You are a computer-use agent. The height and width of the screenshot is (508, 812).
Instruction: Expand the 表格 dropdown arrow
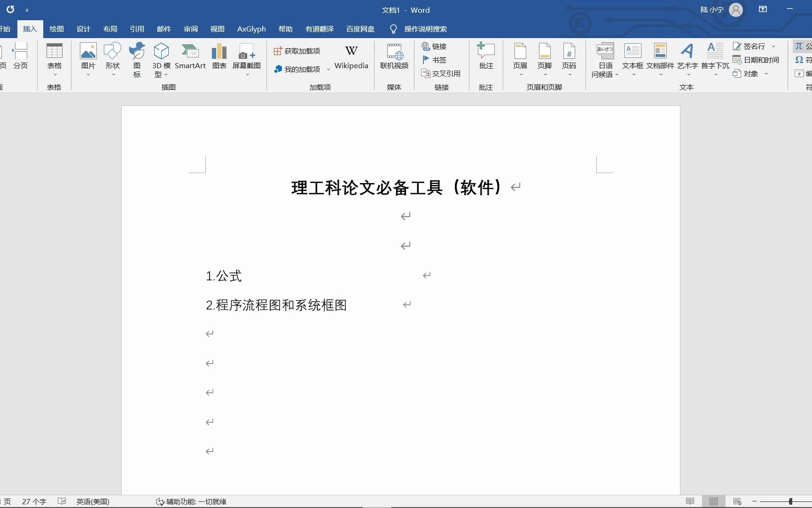point(55,75)
